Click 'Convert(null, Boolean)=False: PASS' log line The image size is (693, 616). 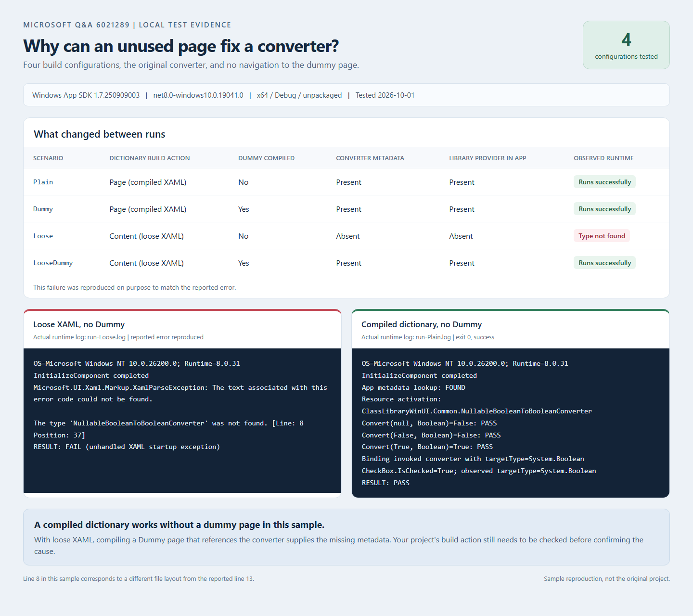click(x=429, y=423)
